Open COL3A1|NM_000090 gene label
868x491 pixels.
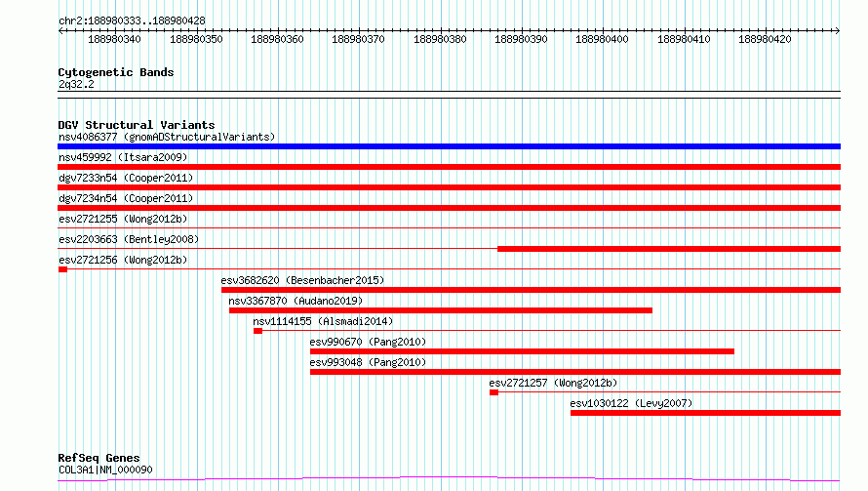[105, 470]
